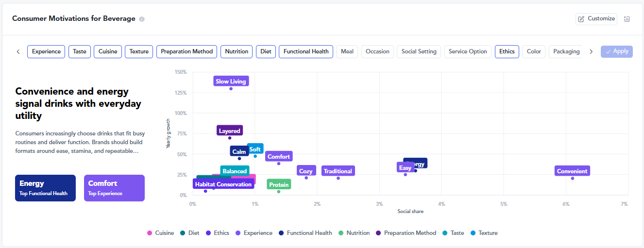Click the Cuisine legend color swatch
The height and width of the screenshot is (248, 644).
click(150, 233)
